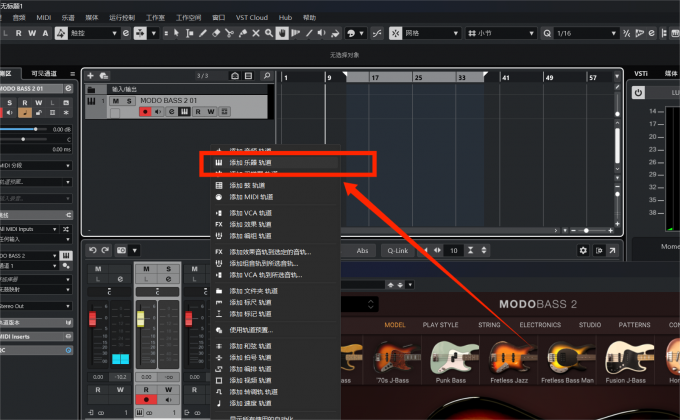This screenshot has width=680, height=420.
Task: Click the plus Add Track button
Action: point(91,75)
